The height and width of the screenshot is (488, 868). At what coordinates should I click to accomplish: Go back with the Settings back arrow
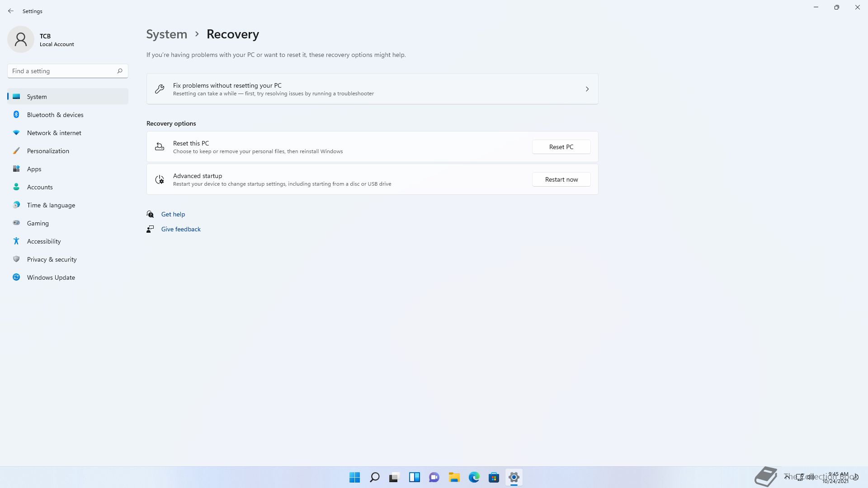pos(11,11)
